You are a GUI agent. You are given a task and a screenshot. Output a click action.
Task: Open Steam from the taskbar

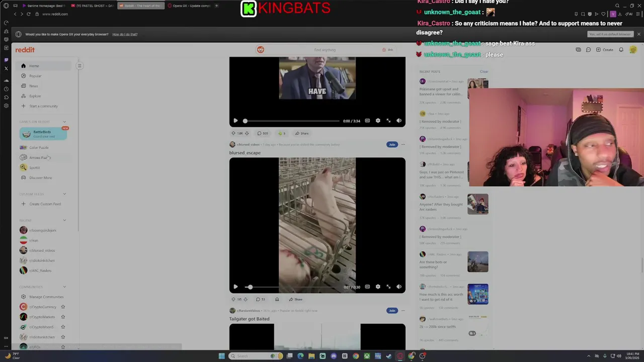tap(389, 356)
